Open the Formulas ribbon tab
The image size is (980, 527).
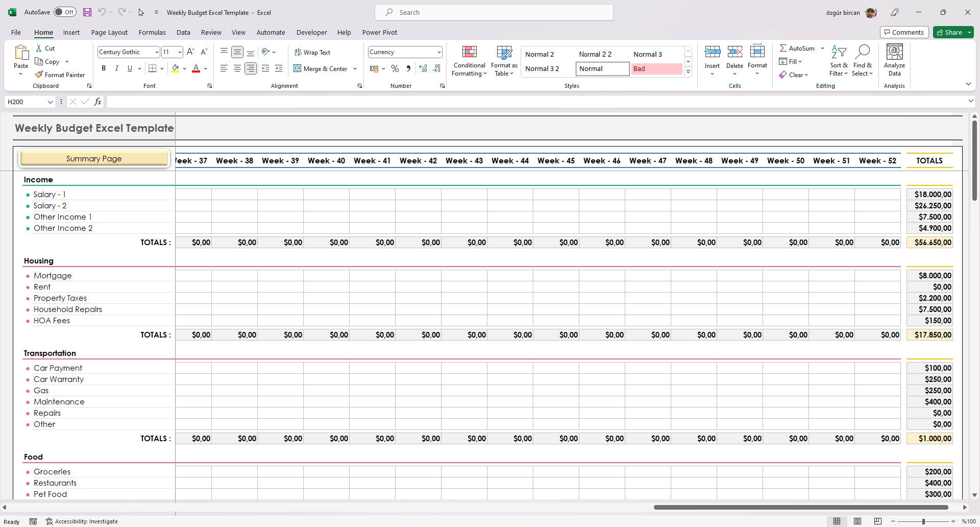click(152, 32)
